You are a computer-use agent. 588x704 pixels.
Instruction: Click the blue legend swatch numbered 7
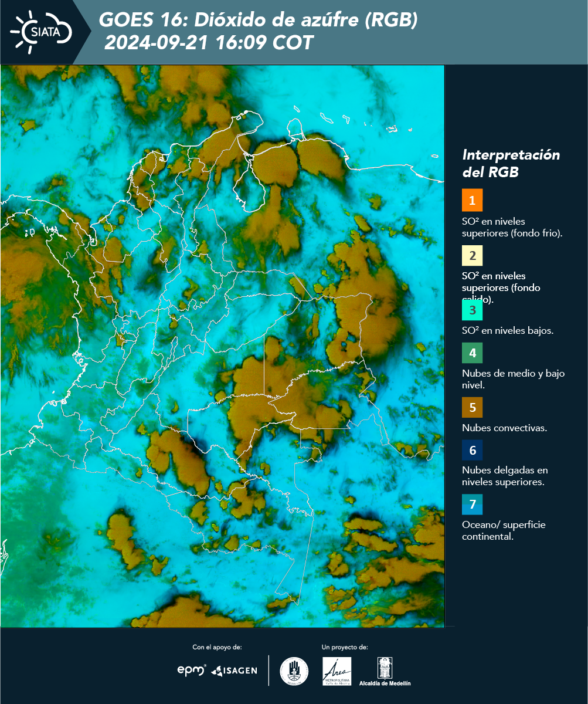tap(472, 505)
